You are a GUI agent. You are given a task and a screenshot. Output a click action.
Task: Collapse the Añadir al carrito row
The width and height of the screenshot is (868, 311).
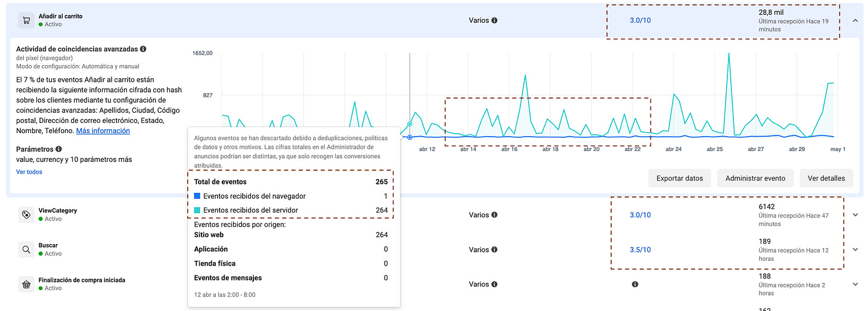coord(856,20)
